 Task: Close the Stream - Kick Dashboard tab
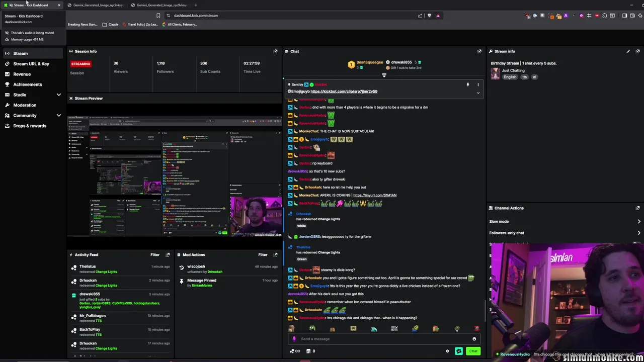tap(59, 5)
